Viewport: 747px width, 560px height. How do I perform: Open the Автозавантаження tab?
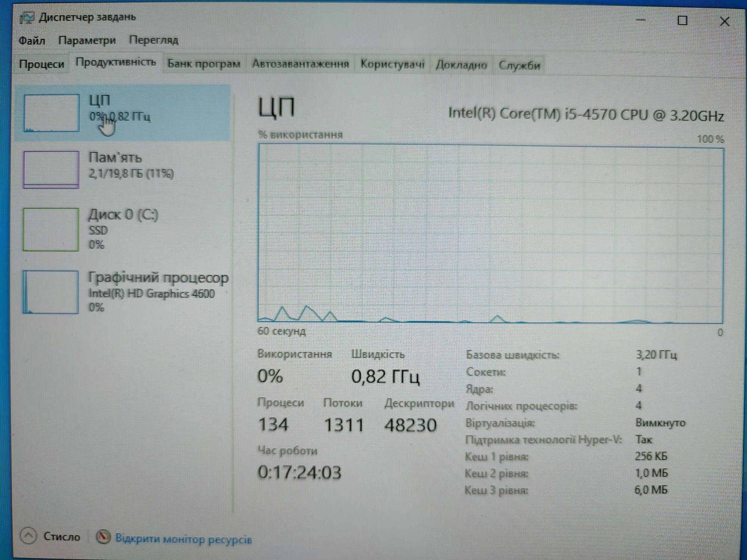301,64
